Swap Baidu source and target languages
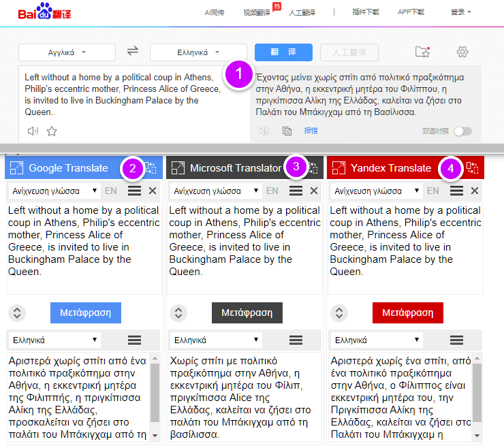The height and width of the screenshot is (448, 504). [133, 51]
